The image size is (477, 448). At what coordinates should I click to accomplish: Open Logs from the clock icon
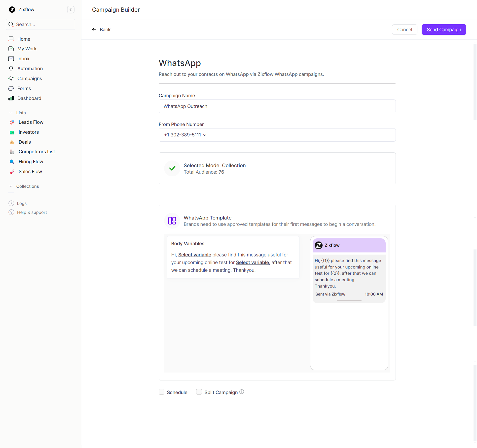pyautogui.click(x=11, y=203)
